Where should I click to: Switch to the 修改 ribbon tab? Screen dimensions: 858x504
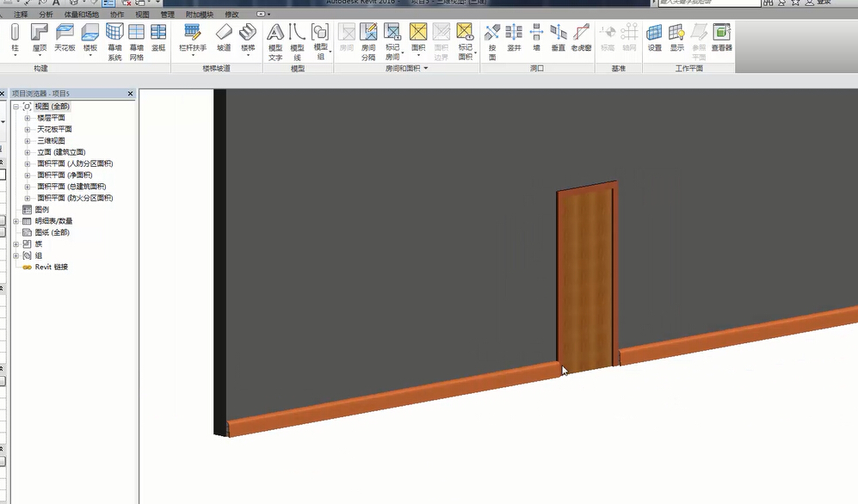pos(232,15)
